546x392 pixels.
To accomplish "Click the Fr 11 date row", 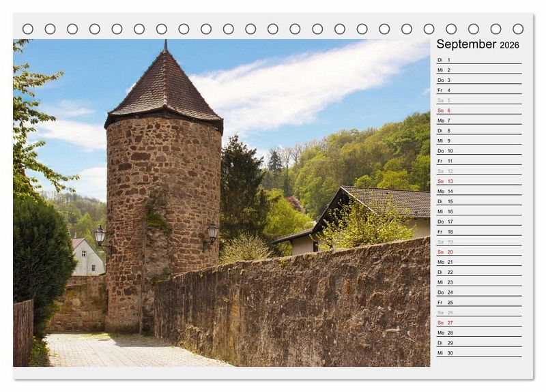I will [x=478, y=161].
